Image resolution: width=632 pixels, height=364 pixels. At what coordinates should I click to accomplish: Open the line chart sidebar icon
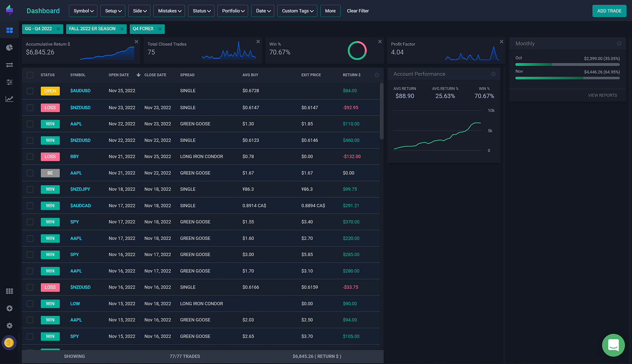pos(9,99)
